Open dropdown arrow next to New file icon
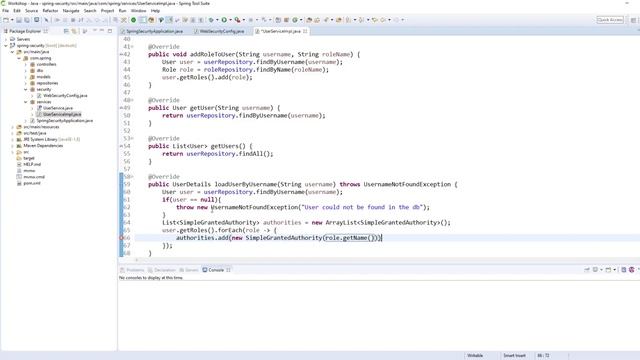This screenshot has height=360, width=640. (x=12, y=20)
